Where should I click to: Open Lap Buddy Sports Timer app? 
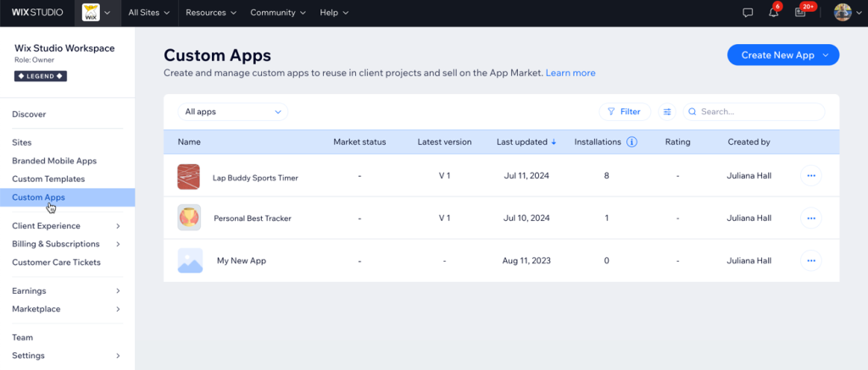[255, 178]
